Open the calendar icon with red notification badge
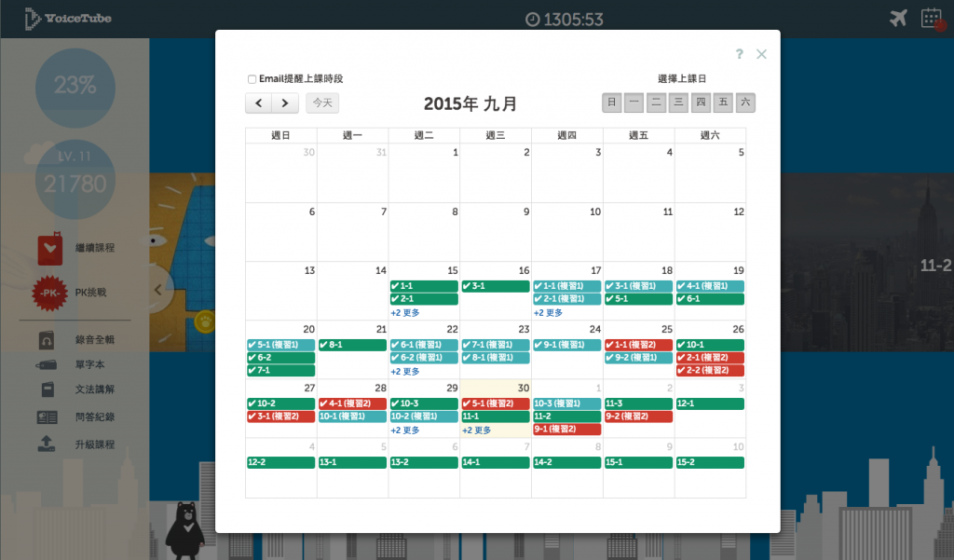 pos(932,17)
